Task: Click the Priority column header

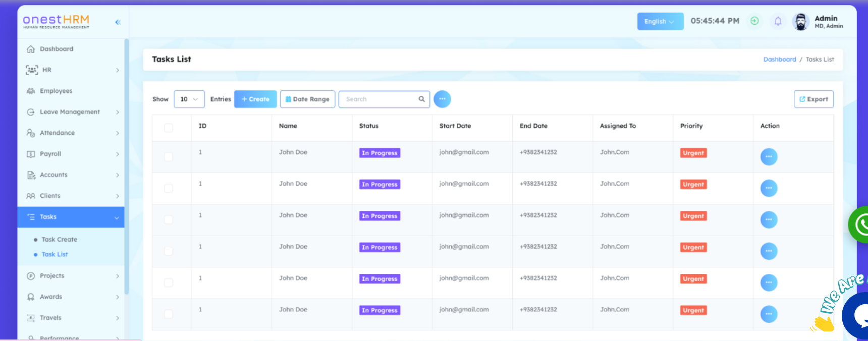Action: (691, 126)
